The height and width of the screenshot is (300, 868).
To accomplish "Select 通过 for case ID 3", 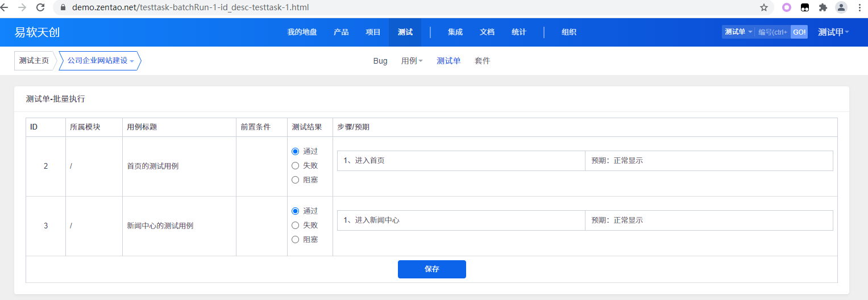I will (295, 211).
